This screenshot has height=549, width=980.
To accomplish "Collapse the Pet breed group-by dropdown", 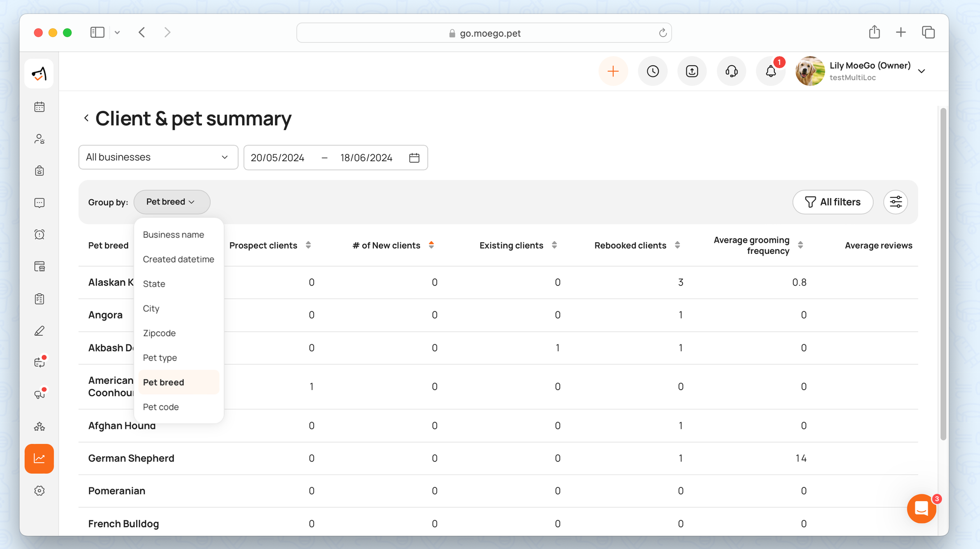I will [x=171, y=202].
